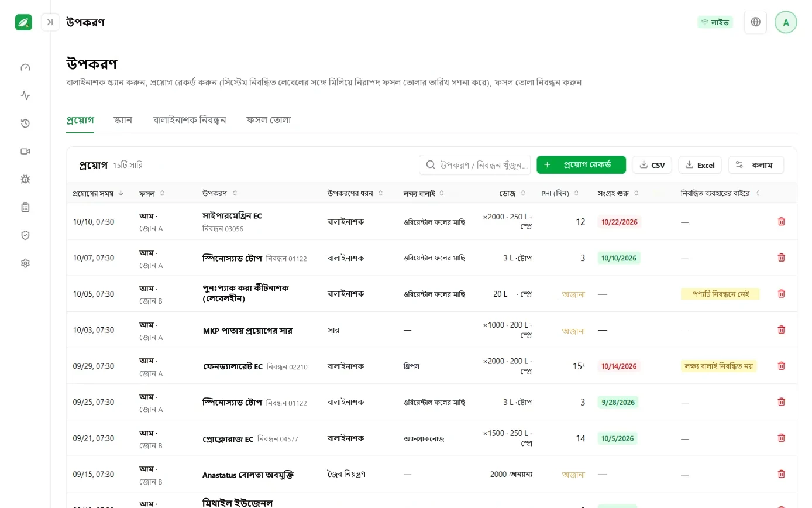Image resolution: width=812 pixels, height=508 pixels.
Task: Open the activity pulse icon in sidebar
Action: coord(25,95)
